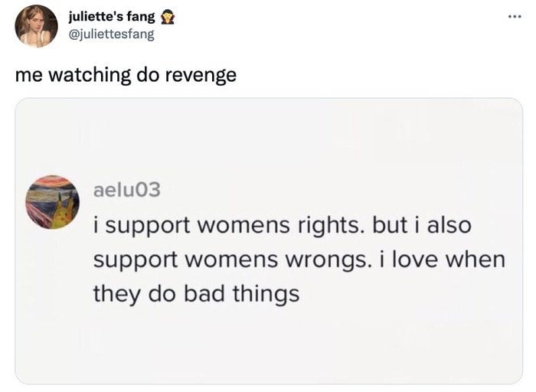Open the juliette's fang display name
The height and width of the screenshot is (392, 536).
pos(112,16)
